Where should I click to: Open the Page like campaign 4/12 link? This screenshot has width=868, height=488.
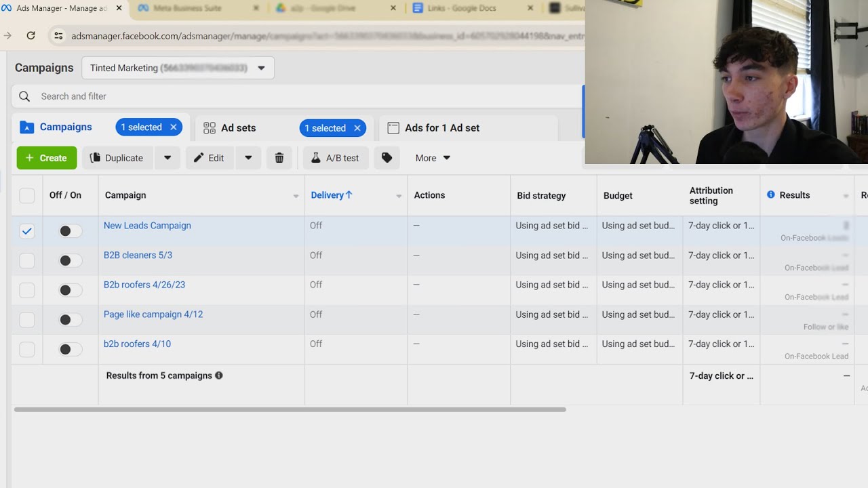[x=153, y=314]
